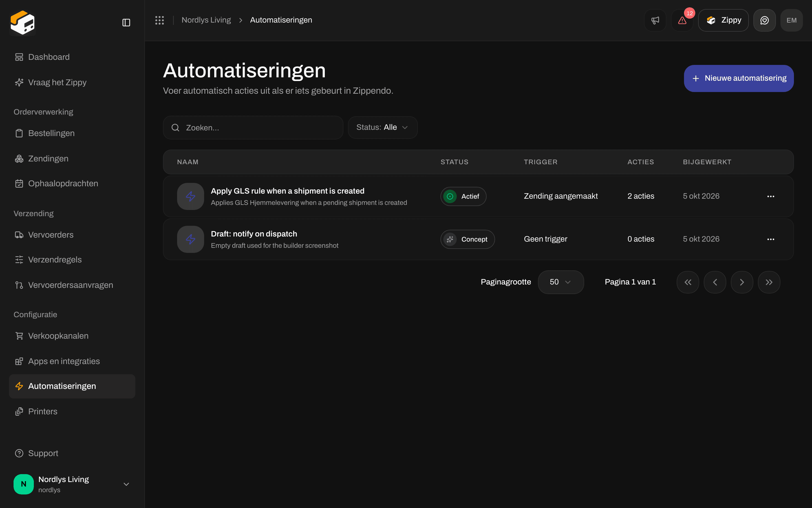Click Nordlys Living breadcrumb
The image size is (812, 508).
click(x=206, y=20)
